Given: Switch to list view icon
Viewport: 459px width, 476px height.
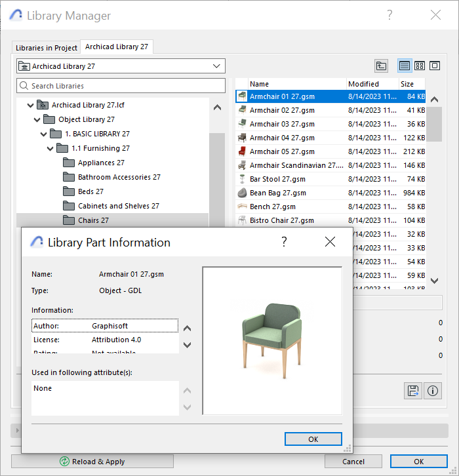Looking at the screenshot, I should pyautogui.click(x=405, y=66).
